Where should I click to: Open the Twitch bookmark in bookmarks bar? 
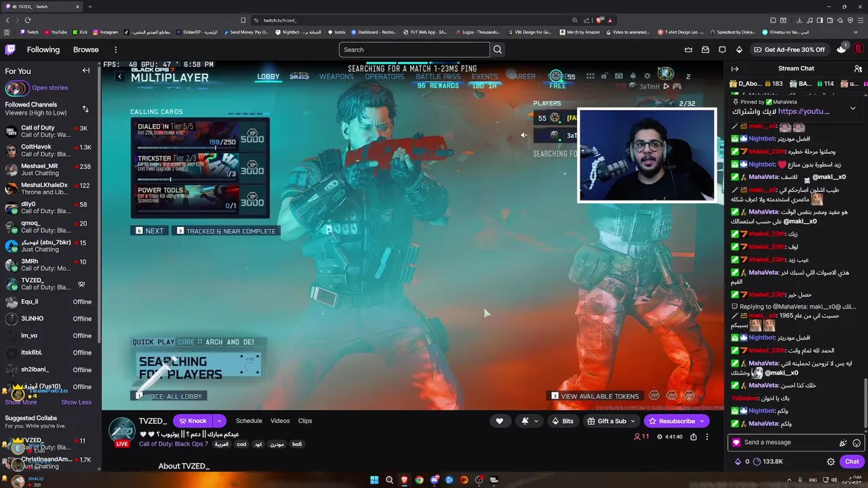pos(29,32)
